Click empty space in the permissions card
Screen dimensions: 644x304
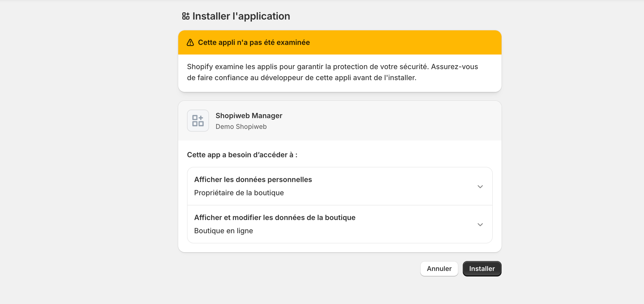[x=391, y=155]
